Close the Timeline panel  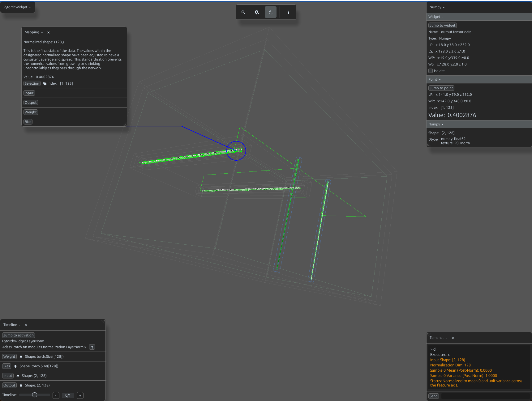pyautogui.click(x=26, y=325)
